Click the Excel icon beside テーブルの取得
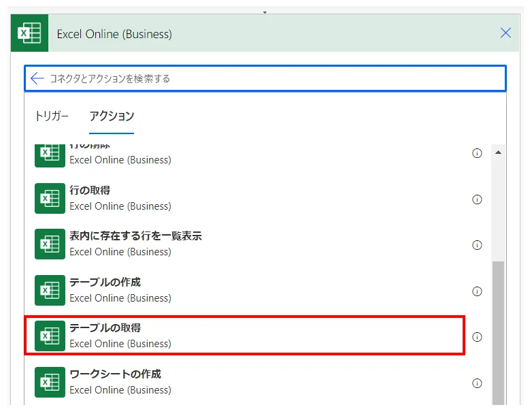The width and height of the screenshot is (532, 418). click(50, 336)
